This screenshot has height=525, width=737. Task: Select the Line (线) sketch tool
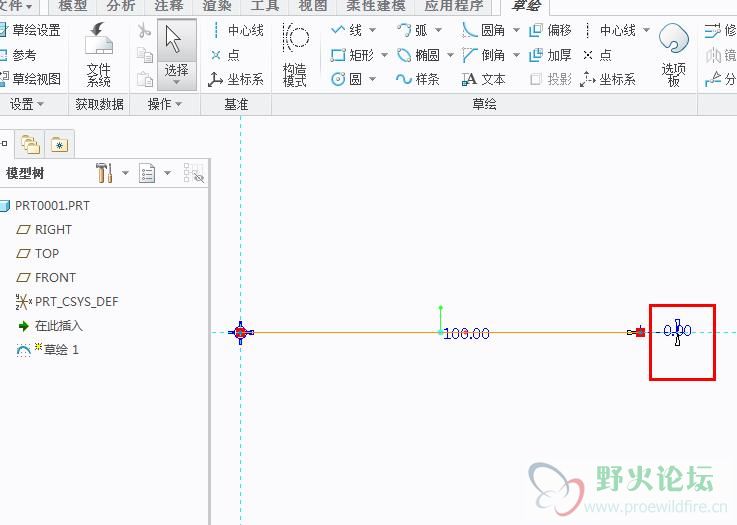pos(346,31)
